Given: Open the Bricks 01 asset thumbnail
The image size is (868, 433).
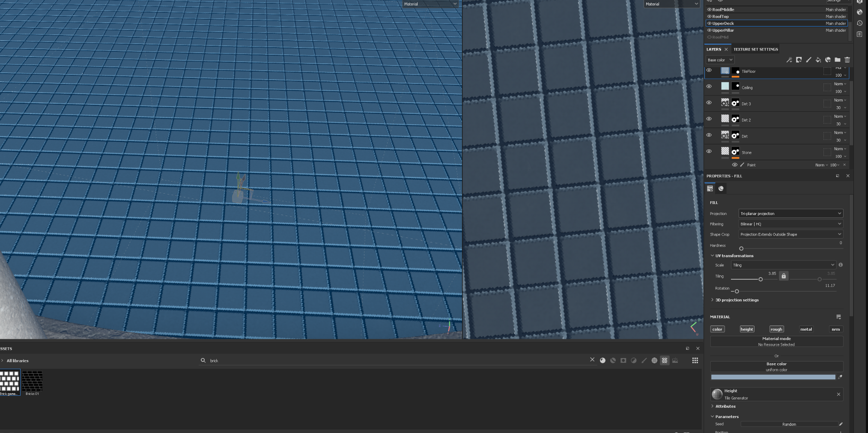Looking at the screenshot, I should (32, 380).
